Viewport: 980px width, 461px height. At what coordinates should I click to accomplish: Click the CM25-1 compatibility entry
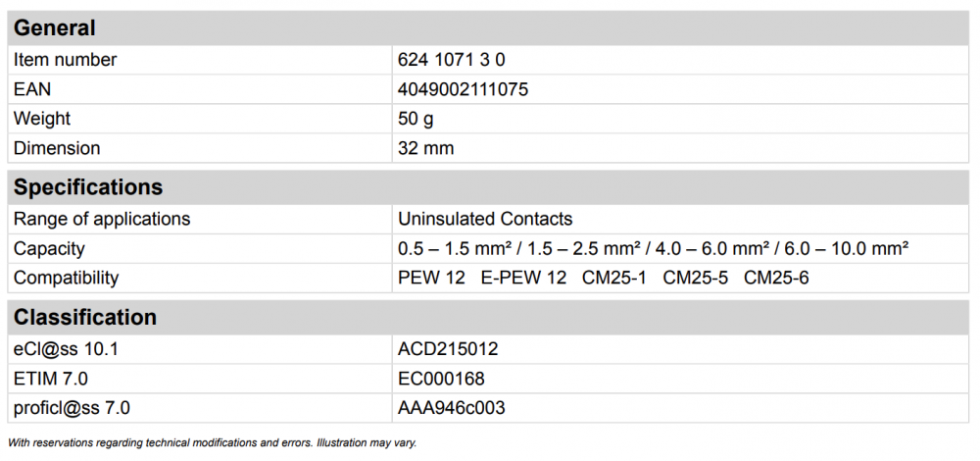point(614,278)
